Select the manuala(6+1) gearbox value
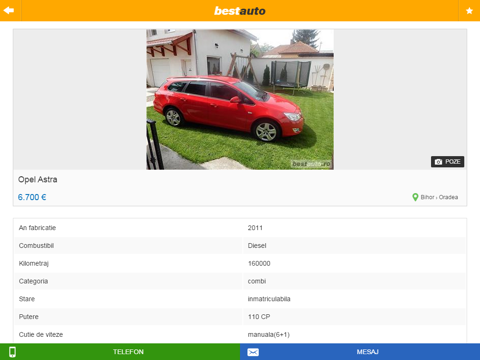 click(x=269, y=335)
